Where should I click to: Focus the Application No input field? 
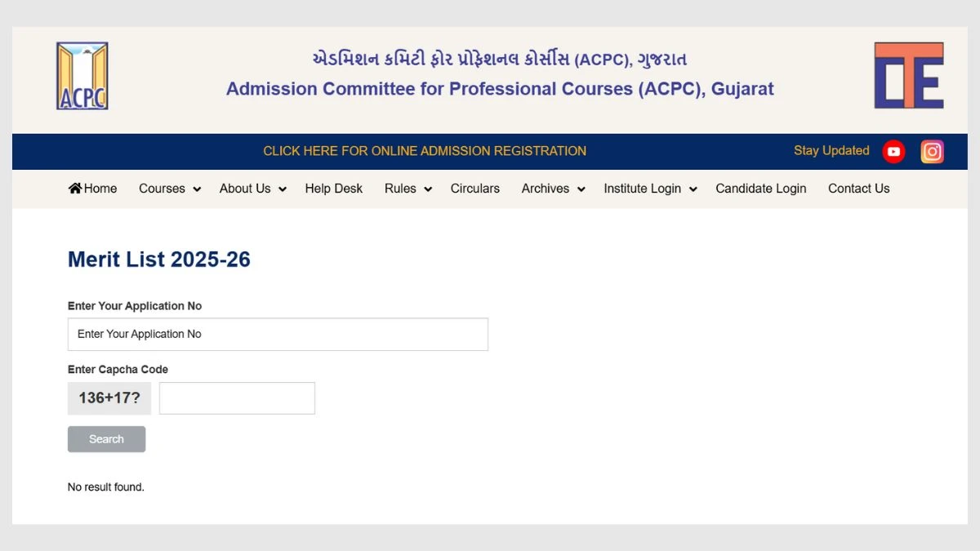tap(278, 335)
